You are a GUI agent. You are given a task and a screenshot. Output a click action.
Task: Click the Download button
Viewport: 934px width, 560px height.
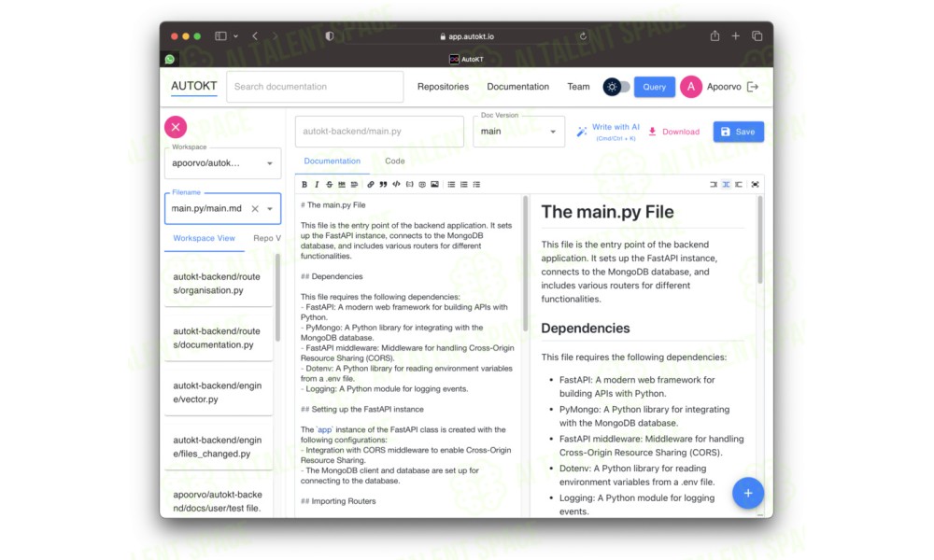point(673,132)
